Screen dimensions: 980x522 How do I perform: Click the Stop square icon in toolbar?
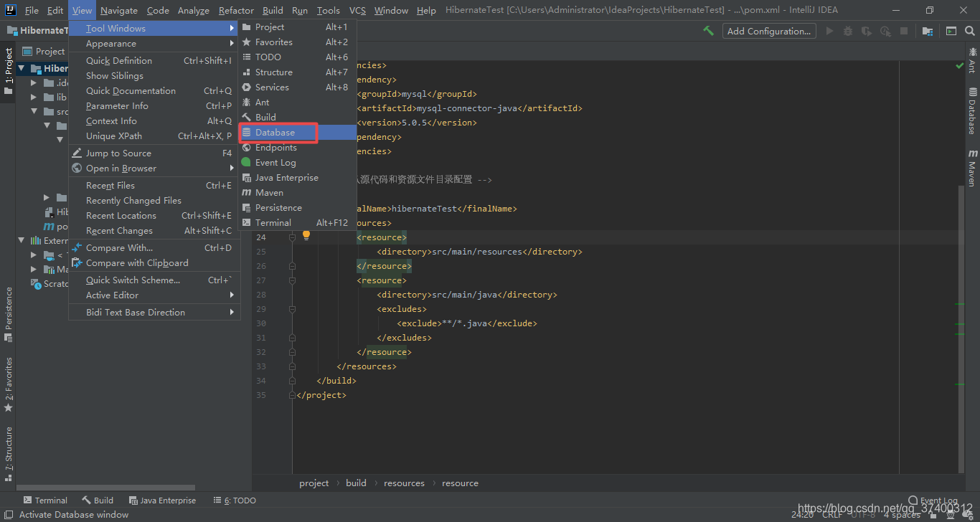[904, 31]
